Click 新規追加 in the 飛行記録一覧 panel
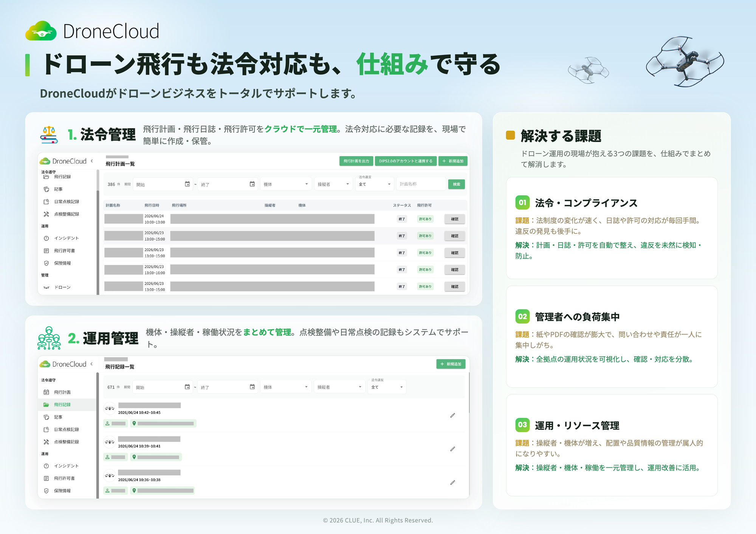This screenshot has height=534, width=756. tap(451, 364)
